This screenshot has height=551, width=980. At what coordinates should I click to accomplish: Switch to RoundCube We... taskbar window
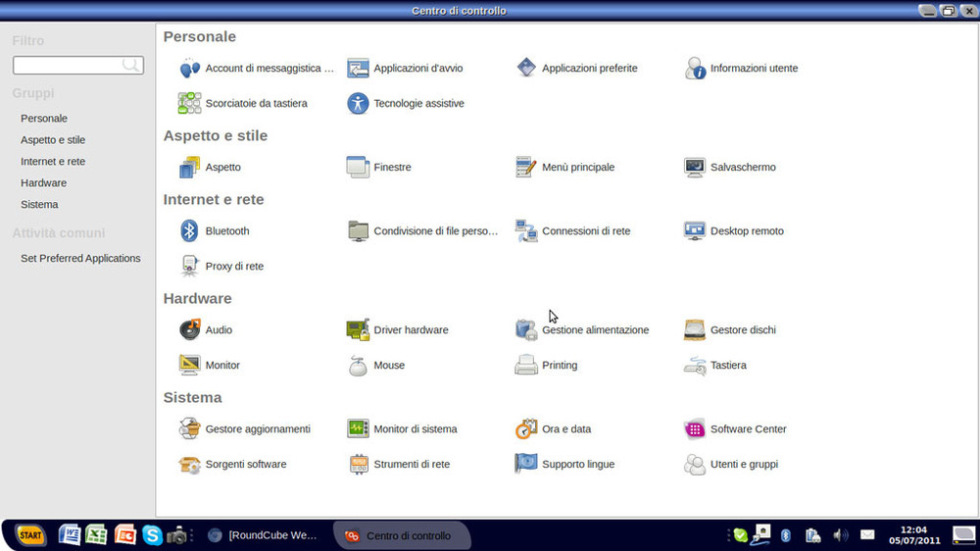(x=263, y=535)
